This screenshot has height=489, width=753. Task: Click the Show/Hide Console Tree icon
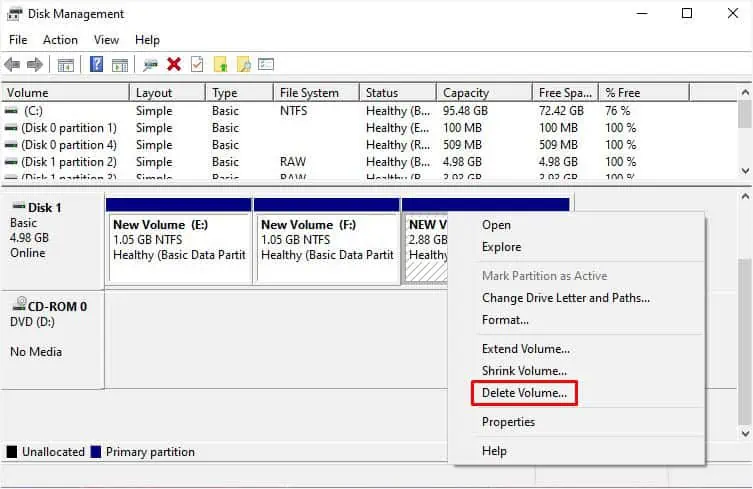(66, 64)
